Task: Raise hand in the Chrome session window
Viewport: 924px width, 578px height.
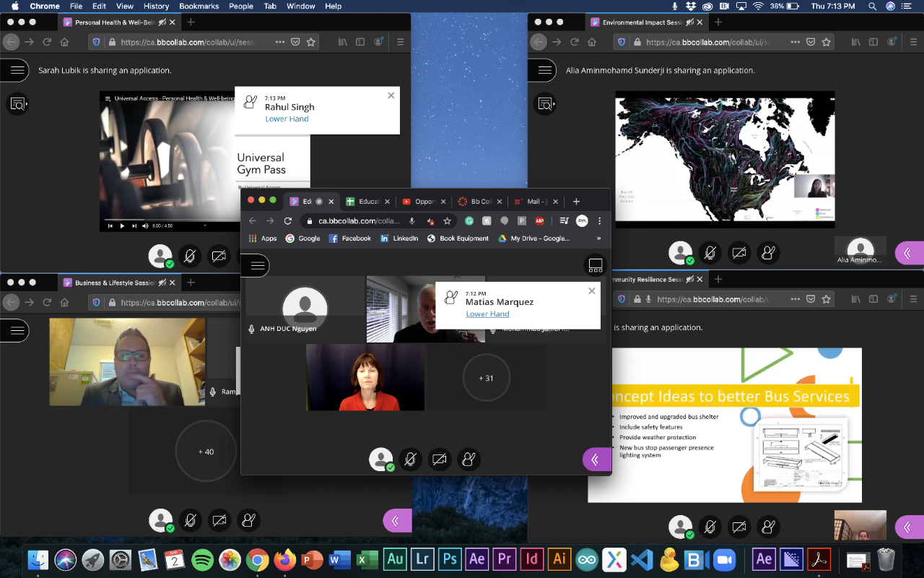Action: tap(468, 459)
